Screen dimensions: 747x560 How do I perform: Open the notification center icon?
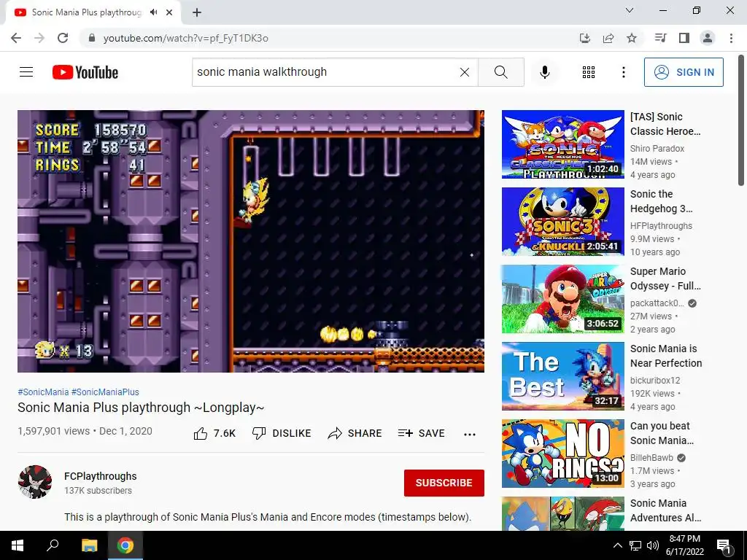[723, 545]
